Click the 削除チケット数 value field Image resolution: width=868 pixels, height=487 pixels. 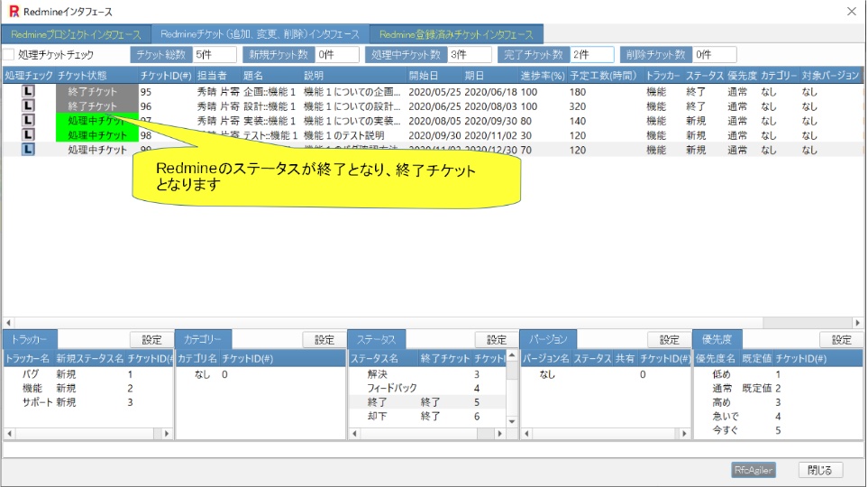715,55
